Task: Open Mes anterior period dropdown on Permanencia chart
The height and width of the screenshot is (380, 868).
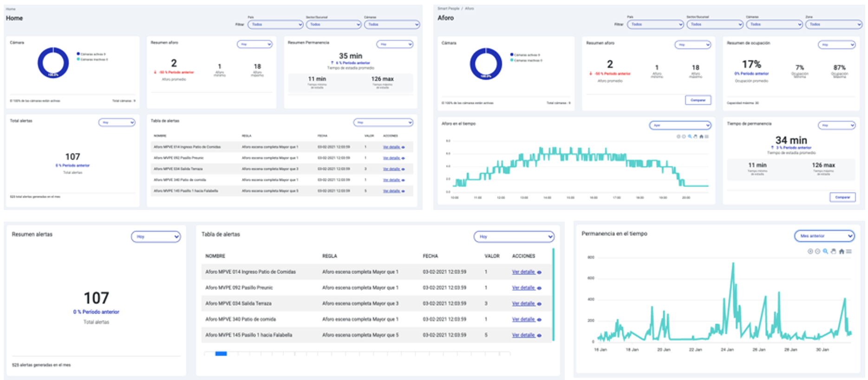Action: (x=824, y=236)
